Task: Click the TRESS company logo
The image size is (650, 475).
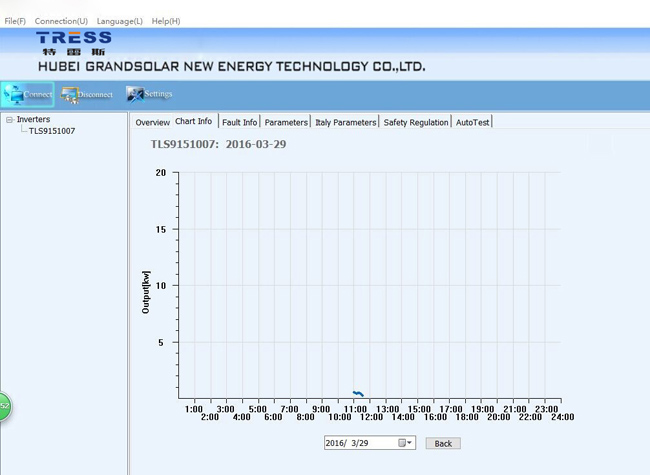Action: tap(74, 43)
